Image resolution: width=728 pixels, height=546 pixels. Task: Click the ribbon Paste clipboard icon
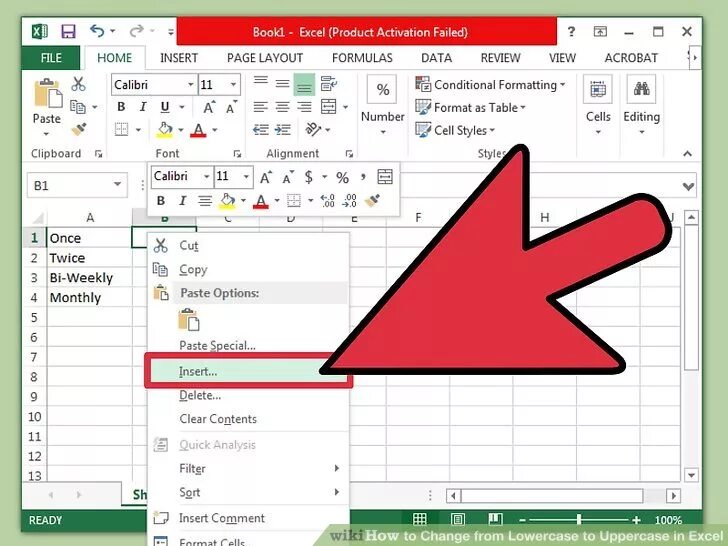(48, 94)
